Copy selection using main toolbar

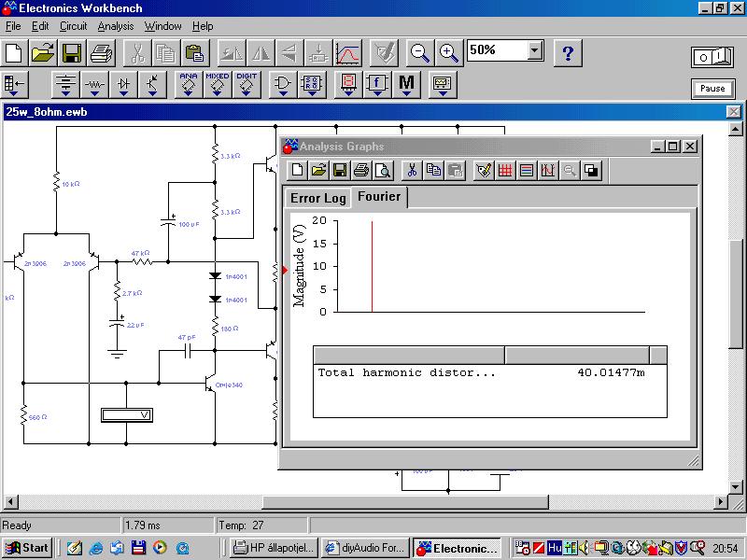tap(166, 53)
